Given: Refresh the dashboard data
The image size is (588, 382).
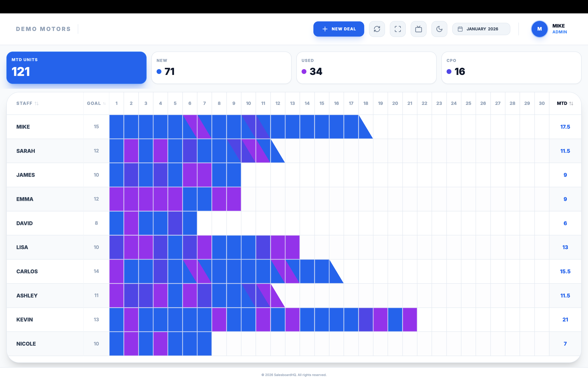Looking at the screenshot, I should point(377,29).
